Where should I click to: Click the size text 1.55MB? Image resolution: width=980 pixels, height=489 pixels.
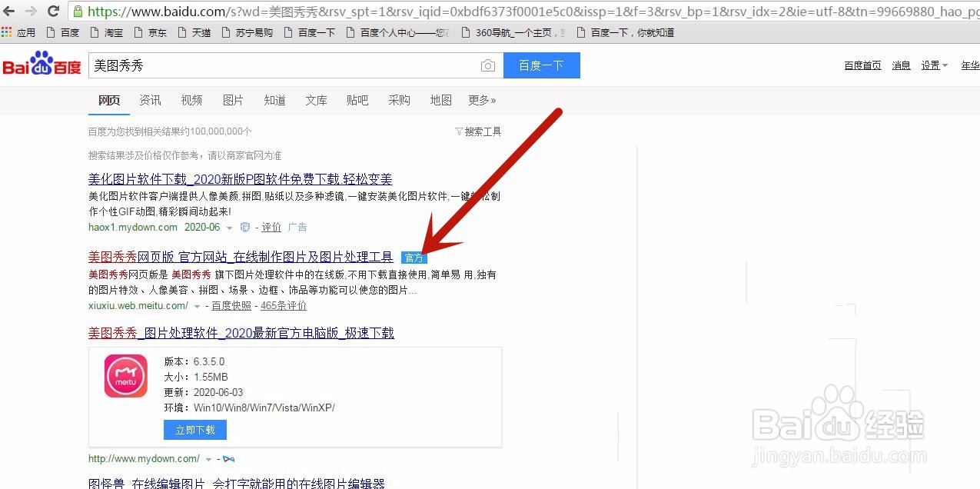click(211, 377)
